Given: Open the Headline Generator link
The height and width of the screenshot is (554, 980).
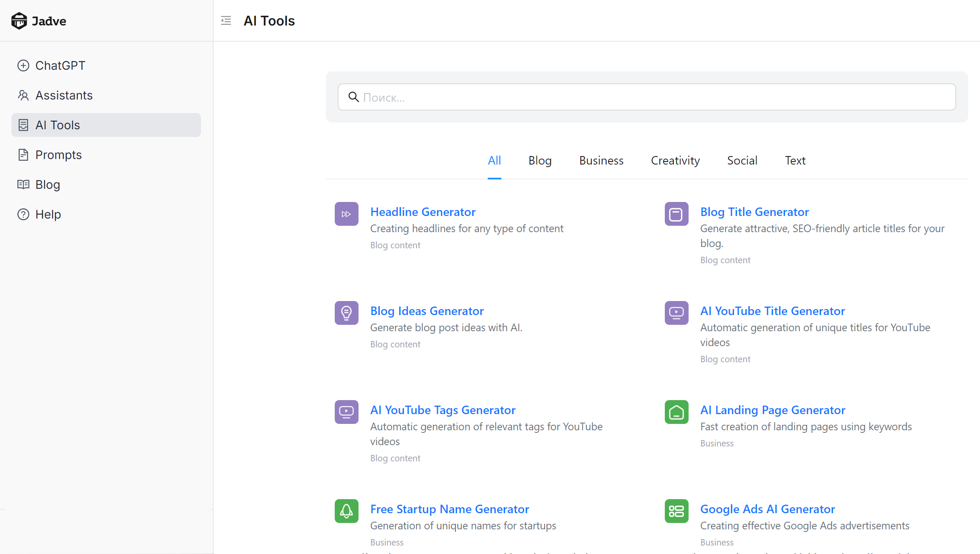Looking at the screenshot, I should 423,212.
